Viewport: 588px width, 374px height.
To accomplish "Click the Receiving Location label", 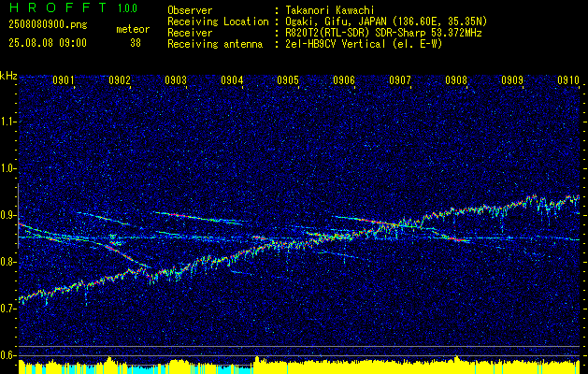I will 218,22.
